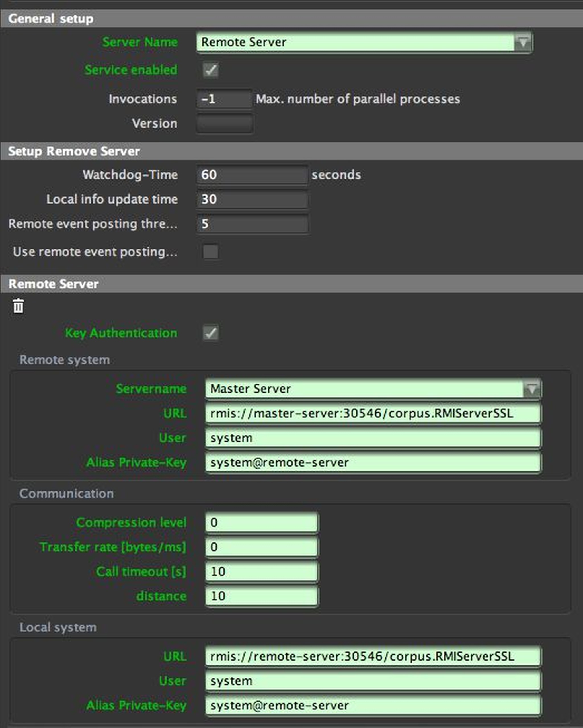Expand the Servername Master Server dropdown
This screenshot has height=728, width=583.
531,389
